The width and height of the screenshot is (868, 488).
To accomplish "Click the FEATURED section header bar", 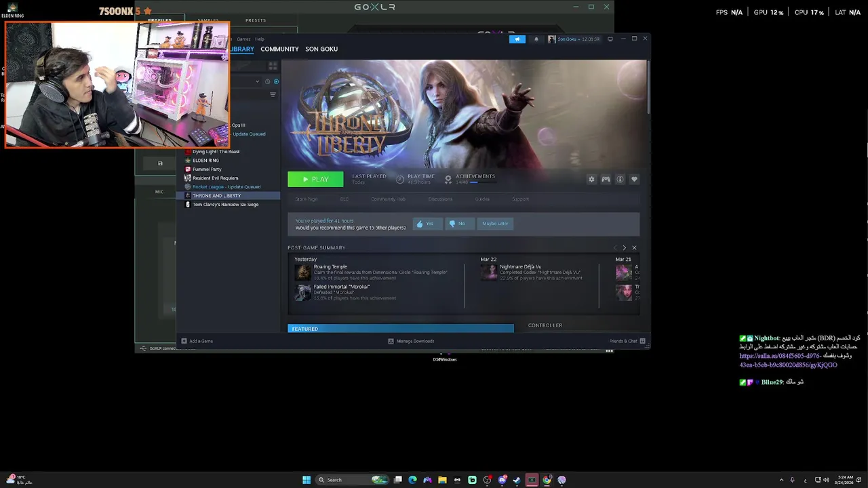I will [401, 329].
